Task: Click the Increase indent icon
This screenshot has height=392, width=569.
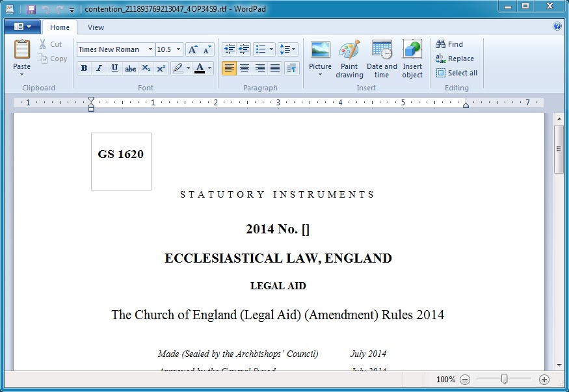Action: tap(245, 49)
